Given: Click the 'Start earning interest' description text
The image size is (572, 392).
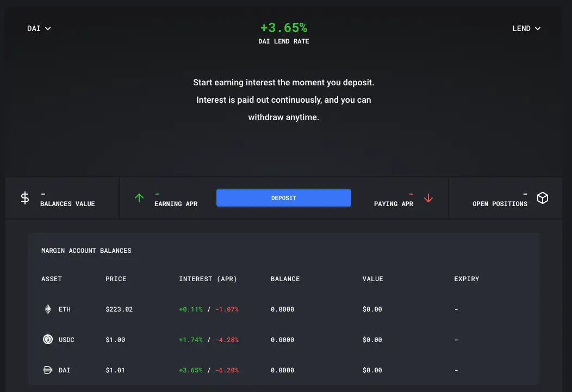Looking at the screenshot, I should 284,100.
